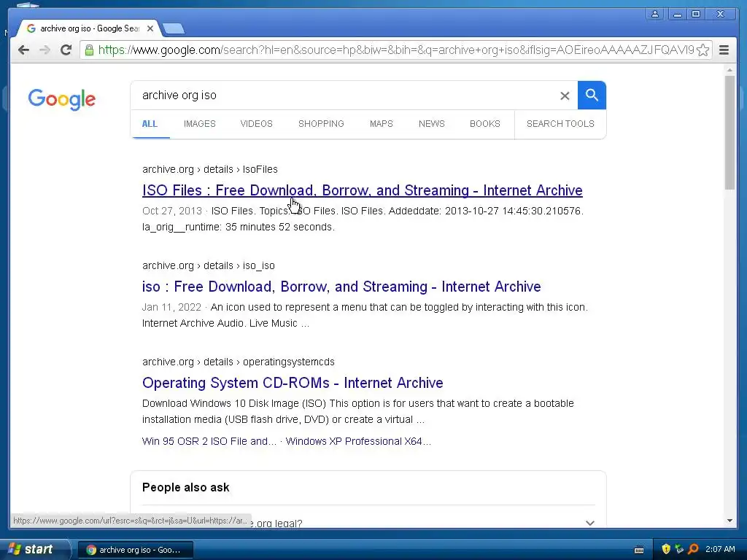Viewport: 747px width, 560px height.
Task: Open 'ISO Files : Free Download, Borrow' result
Action: tap(362, 190)
